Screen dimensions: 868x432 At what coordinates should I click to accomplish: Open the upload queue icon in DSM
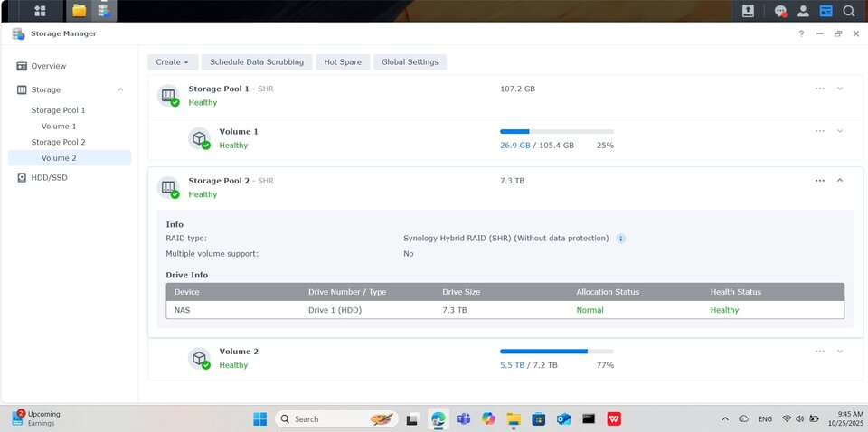(748, 11)
